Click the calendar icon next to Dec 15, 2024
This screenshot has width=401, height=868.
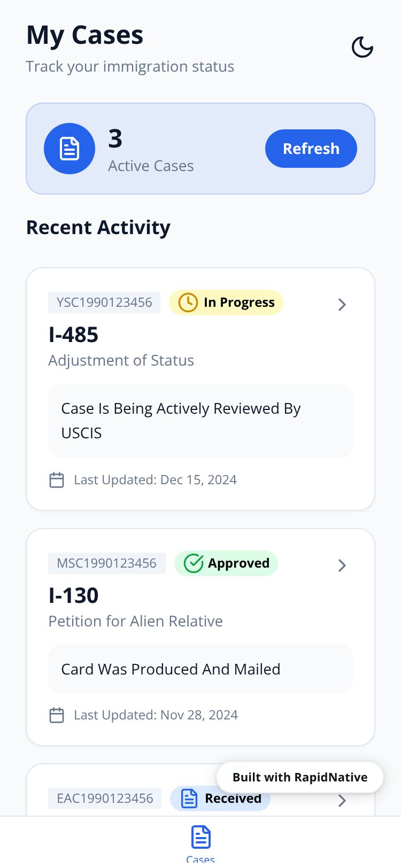(57, 480)
